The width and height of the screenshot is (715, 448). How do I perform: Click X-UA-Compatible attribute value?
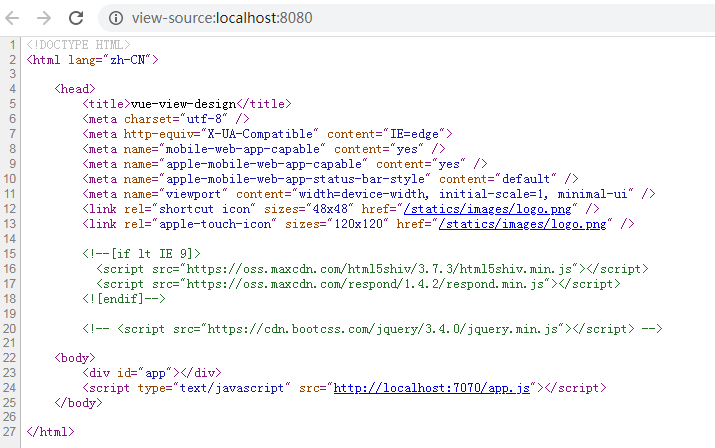[x=260, y=134]
